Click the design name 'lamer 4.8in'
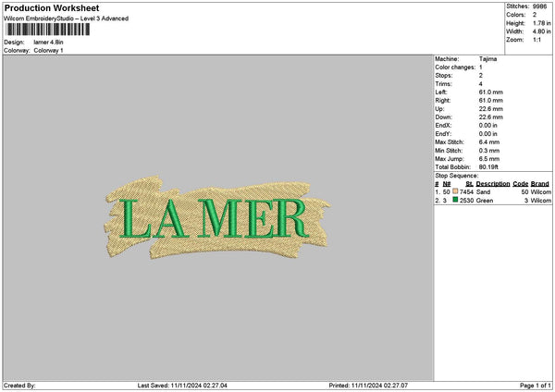The height and width of the screenshot is (392, 555). point(48,43)
